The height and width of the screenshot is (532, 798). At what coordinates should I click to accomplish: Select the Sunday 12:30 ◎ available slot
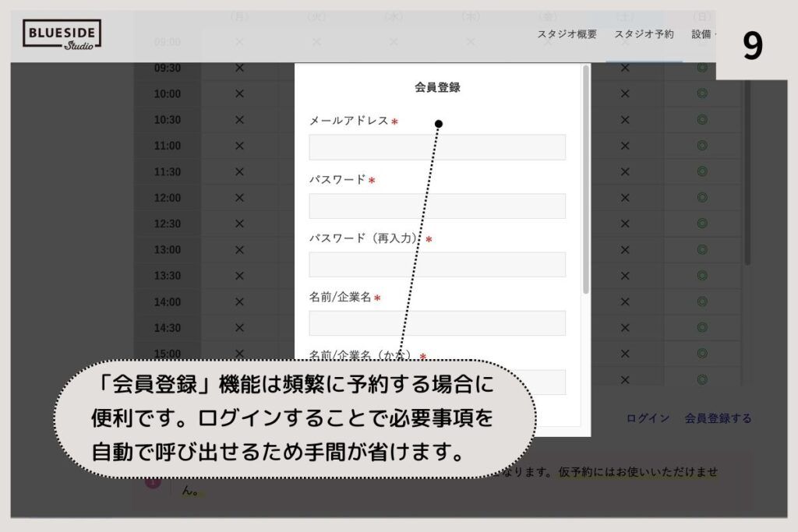[x=702, y=224]
